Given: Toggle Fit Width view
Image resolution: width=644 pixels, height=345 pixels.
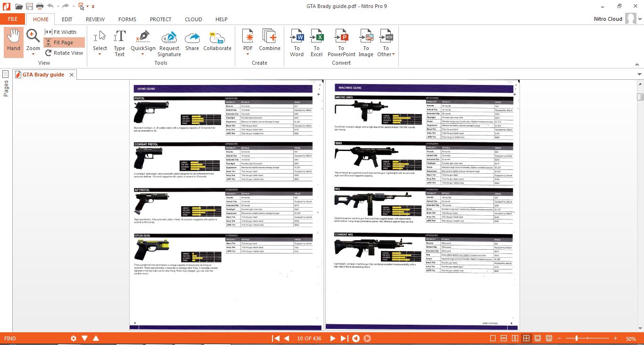Looking at the screenshot, I should [x=61, y=32].
